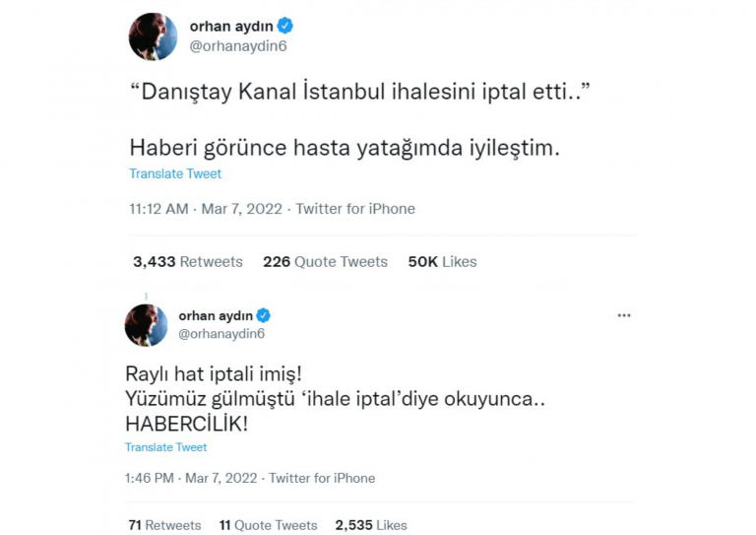Click orhan aydın name in second tweet
Viewport: 756px width, 535px height.
[216, 315]
